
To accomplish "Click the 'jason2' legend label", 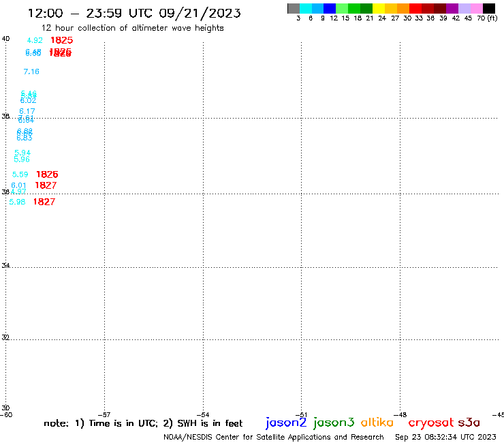I will point(286,423).
